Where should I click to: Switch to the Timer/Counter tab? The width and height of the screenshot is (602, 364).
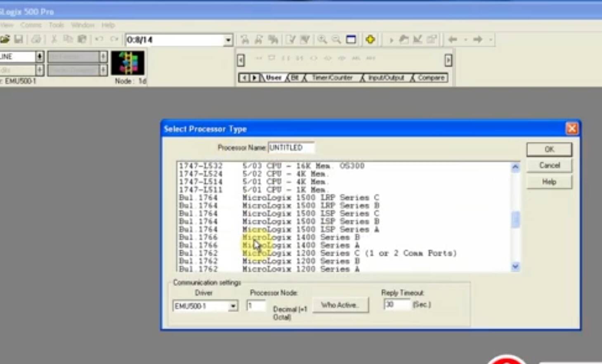332,77
